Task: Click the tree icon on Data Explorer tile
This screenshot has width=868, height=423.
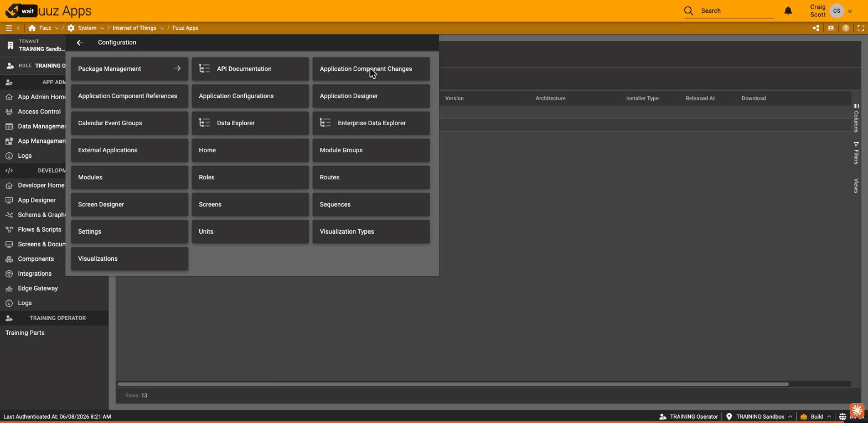Action: click(205, 123)
